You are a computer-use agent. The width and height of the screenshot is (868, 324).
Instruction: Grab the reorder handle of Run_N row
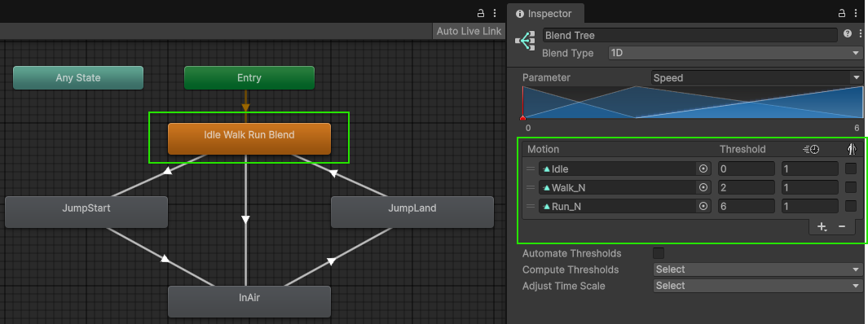point(531,206)
